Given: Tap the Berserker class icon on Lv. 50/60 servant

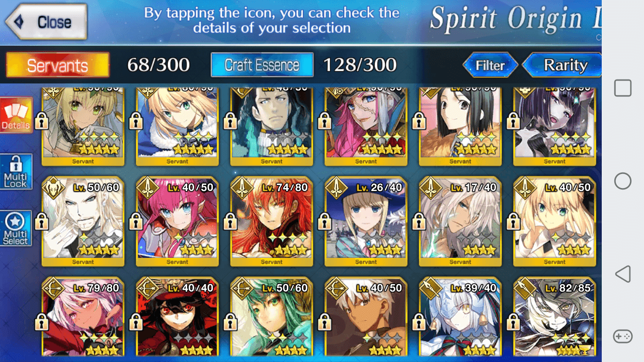Looking at the screenshot, I should point(54,188).
